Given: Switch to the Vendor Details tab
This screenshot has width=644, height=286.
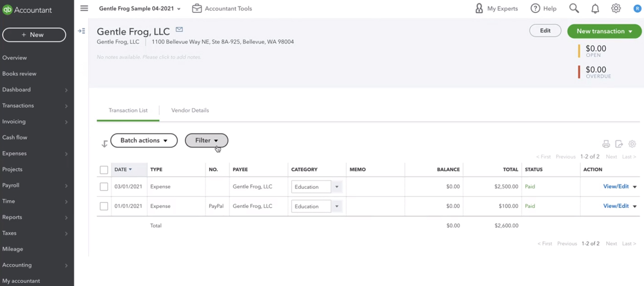Looking at the screenshot, I should (x=190, y=110).
